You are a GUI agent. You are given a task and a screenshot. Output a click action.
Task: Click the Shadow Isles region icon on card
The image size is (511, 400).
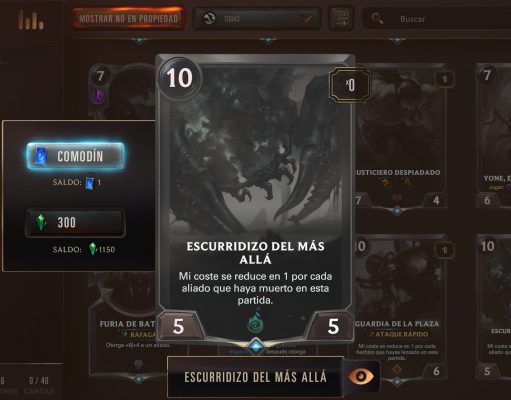[x=256, y=323]
